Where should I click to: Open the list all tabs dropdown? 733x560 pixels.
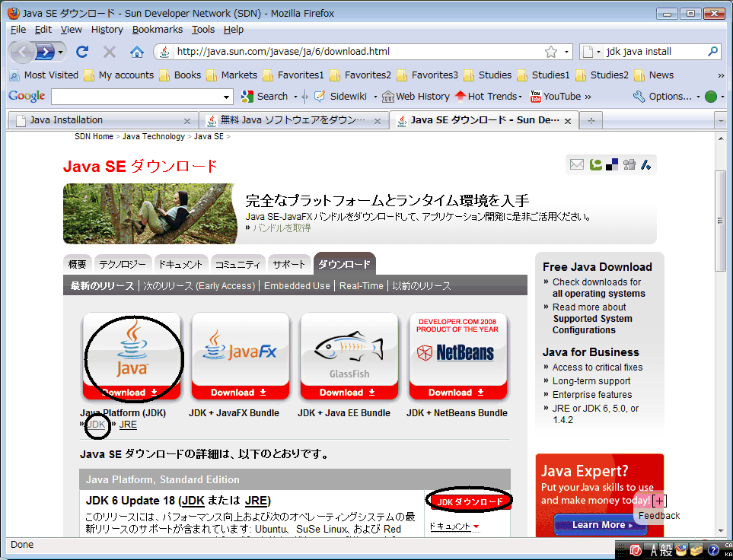point(720,121)
